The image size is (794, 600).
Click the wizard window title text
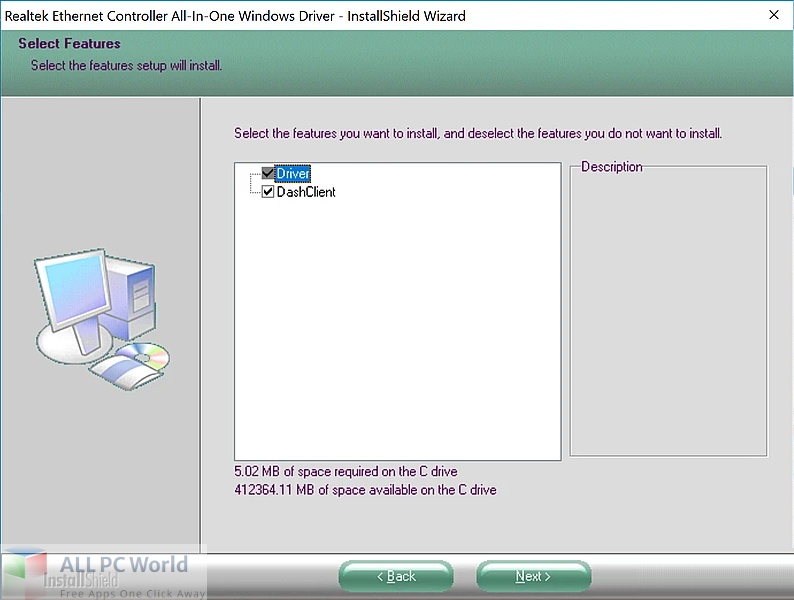pos(235,16)
